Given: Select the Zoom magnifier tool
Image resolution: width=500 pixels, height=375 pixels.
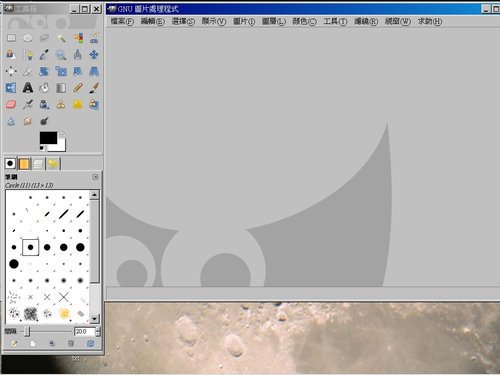Looking at the screenshot, I should (x=61, y=55).
